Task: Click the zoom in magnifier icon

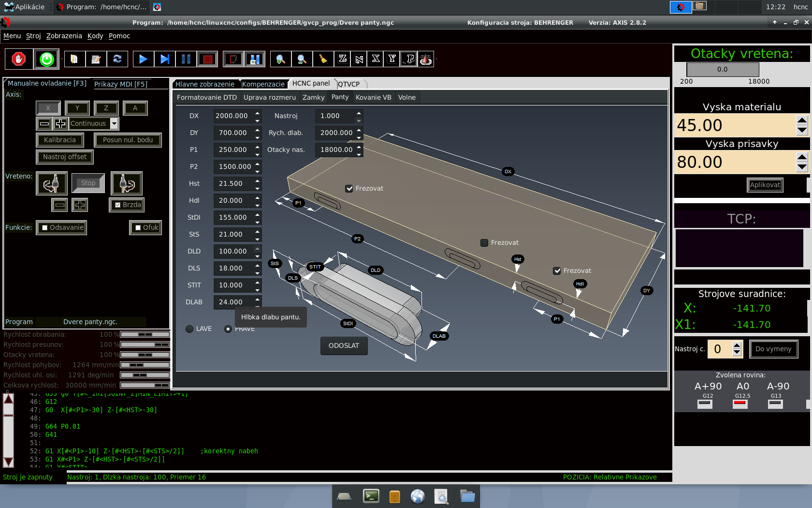Action: [280, 59]
